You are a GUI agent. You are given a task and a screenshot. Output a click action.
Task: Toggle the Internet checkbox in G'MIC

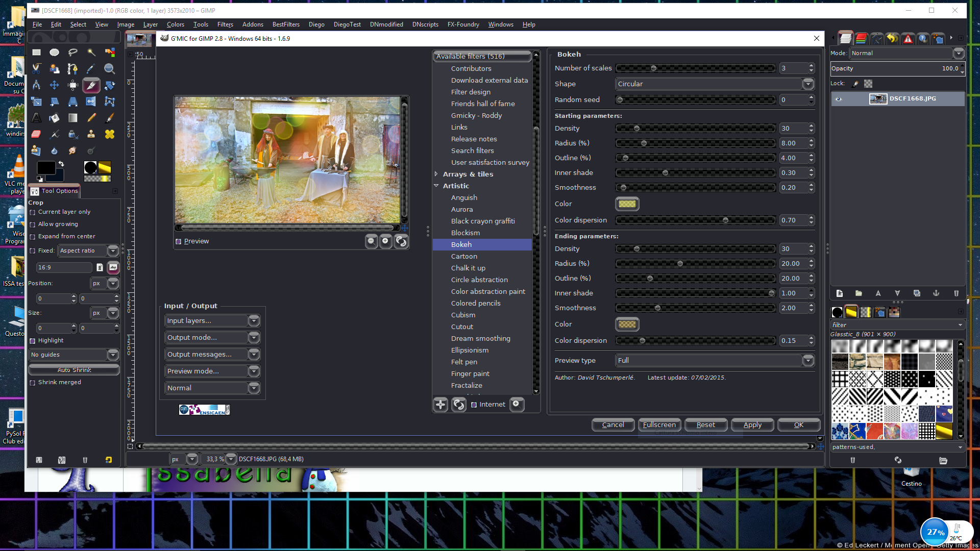pyautogui.click(x=474, y=405)
